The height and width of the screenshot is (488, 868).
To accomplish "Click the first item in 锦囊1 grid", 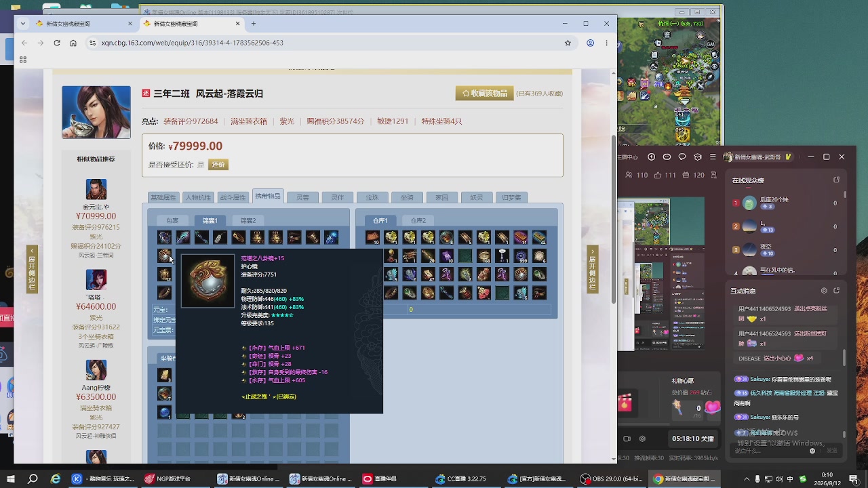I will (165, 237).
